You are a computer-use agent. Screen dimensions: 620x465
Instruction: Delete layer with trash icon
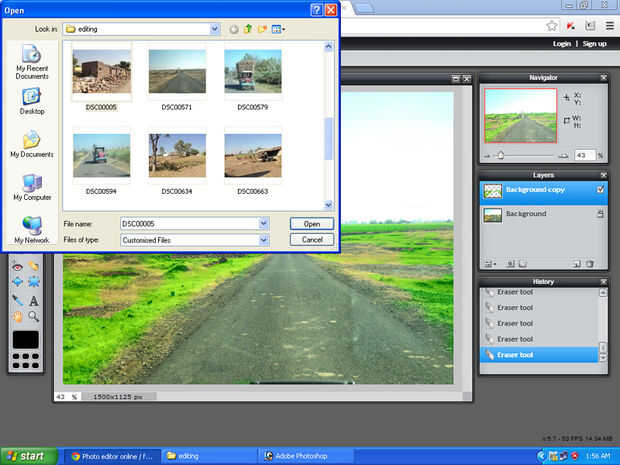pos(590,264)
